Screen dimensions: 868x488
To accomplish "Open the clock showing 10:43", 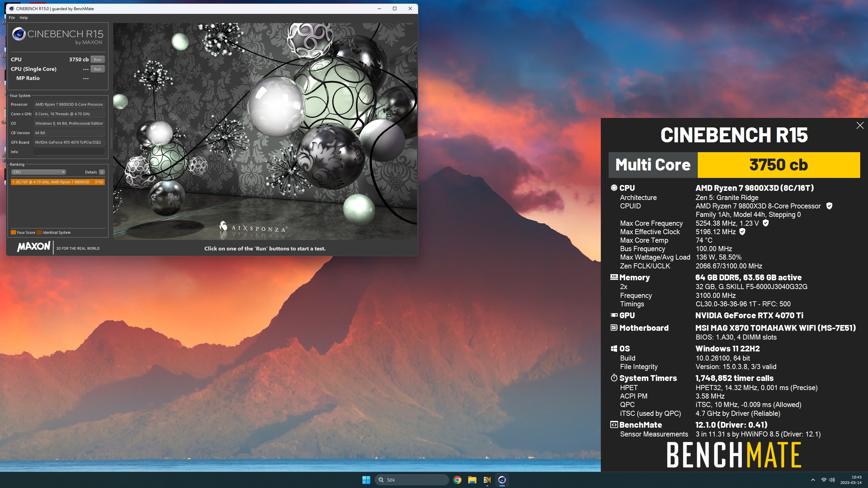I will point(851,480).
